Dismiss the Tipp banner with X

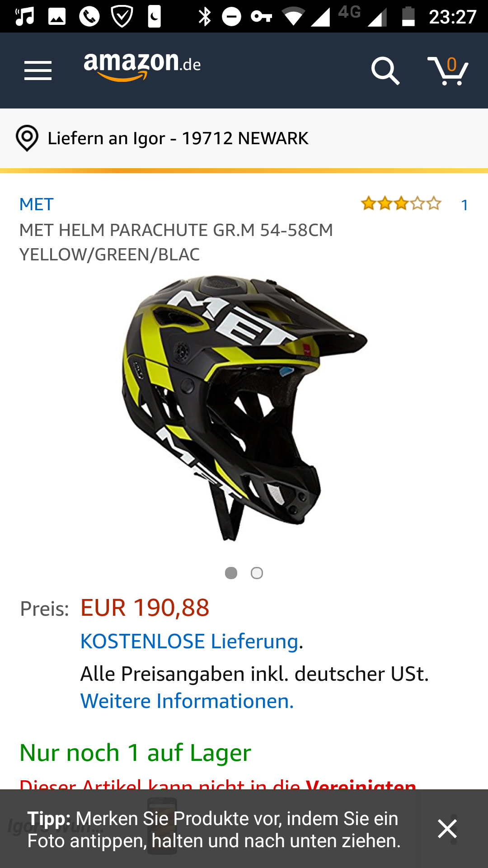(447, 829)
